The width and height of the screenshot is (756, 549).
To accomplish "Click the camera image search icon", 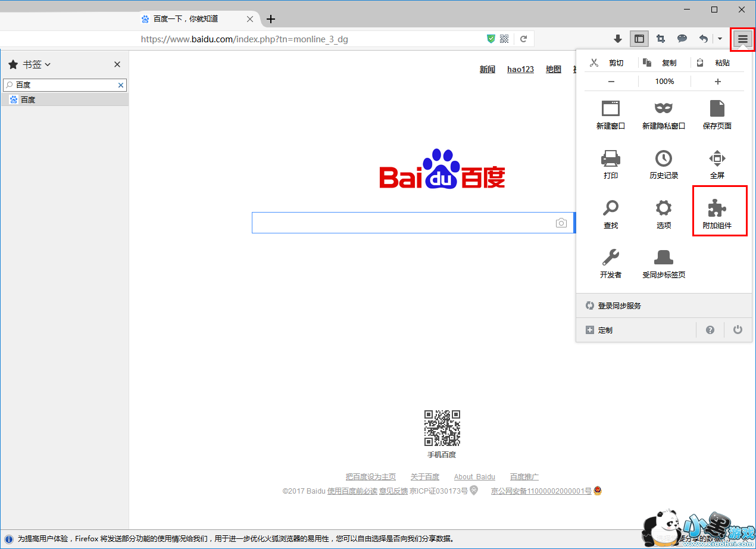I will 561,223.
